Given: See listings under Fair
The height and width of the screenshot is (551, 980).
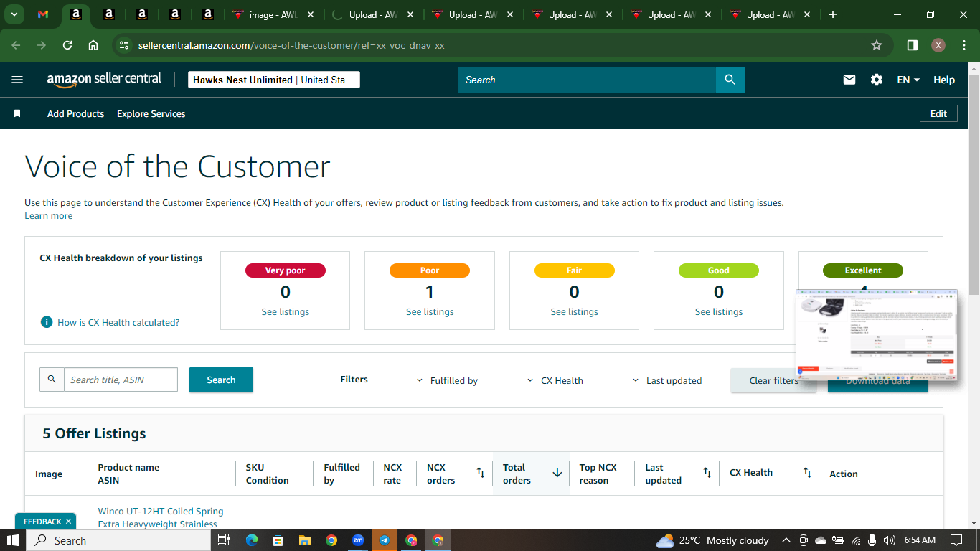Looking at the screenshot, I should pos(574,311).
